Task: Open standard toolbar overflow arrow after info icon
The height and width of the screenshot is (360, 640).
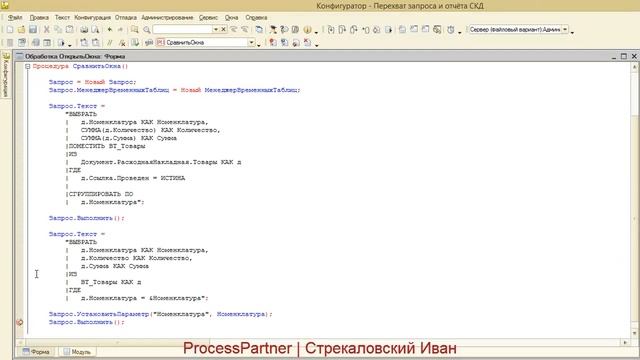Action: pos(316,32)
